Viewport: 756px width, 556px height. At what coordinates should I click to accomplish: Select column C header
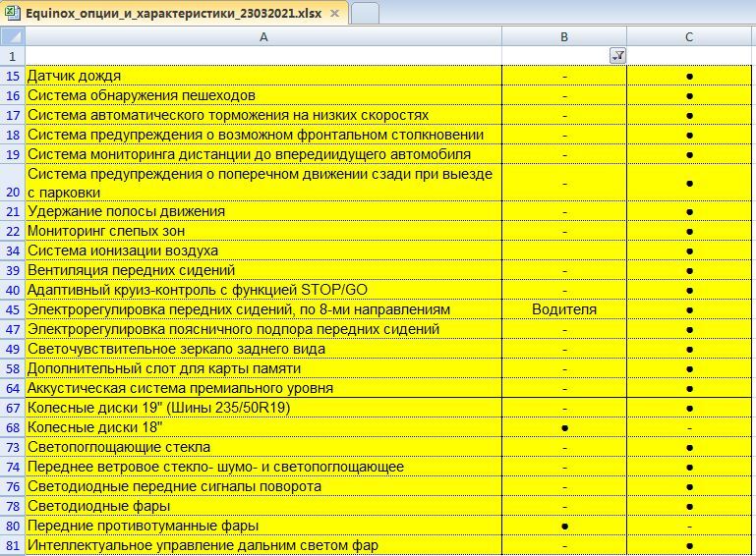coord(690,36)
